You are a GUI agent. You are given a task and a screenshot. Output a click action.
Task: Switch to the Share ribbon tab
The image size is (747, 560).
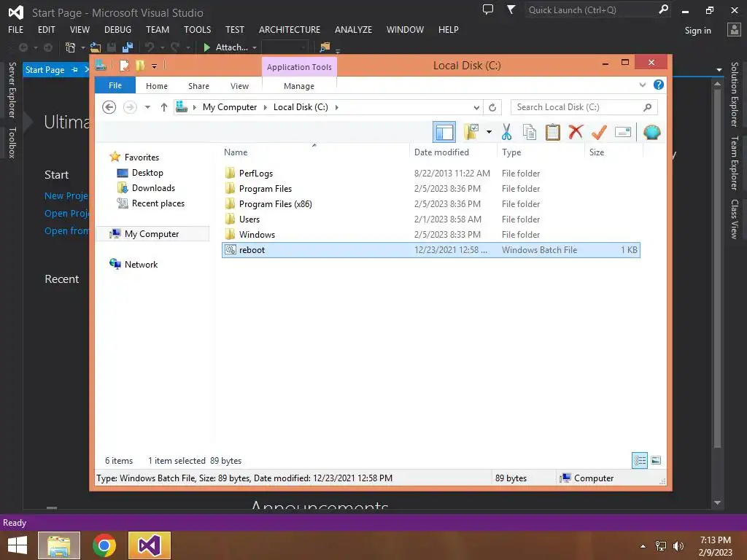click(x=198, y=86)
